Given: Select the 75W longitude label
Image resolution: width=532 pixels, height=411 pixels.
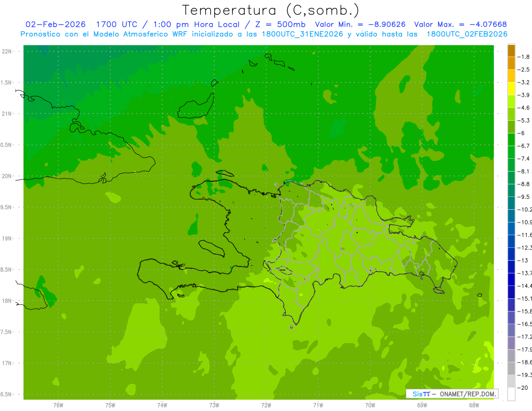Looking at the screenshot, I should pos(110,405).
